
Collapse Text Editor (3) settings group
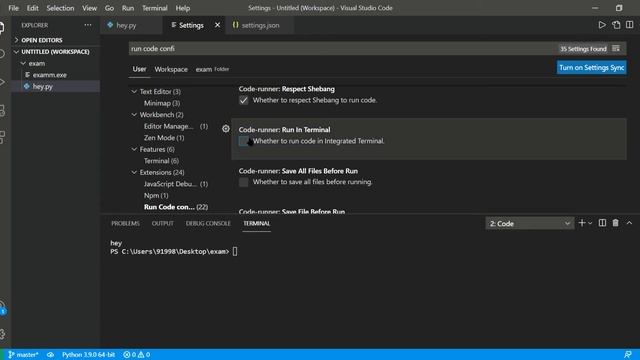pos(134,91)
